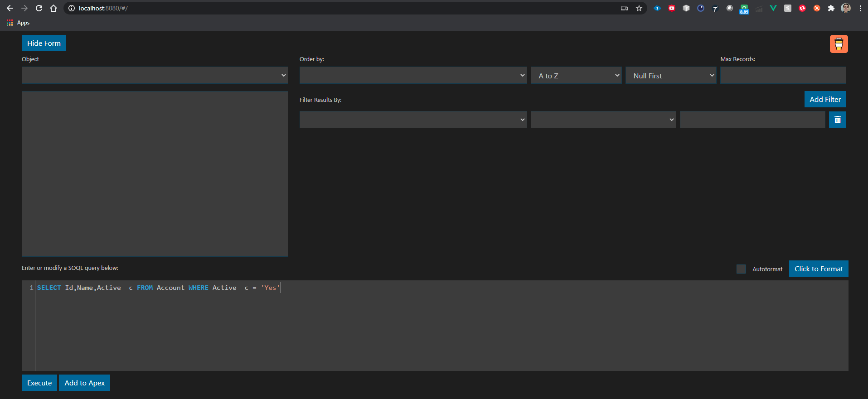The width and height of the screenshot is (868, 399).
Task: Click the filter value input field
Action: click(752, 120)
